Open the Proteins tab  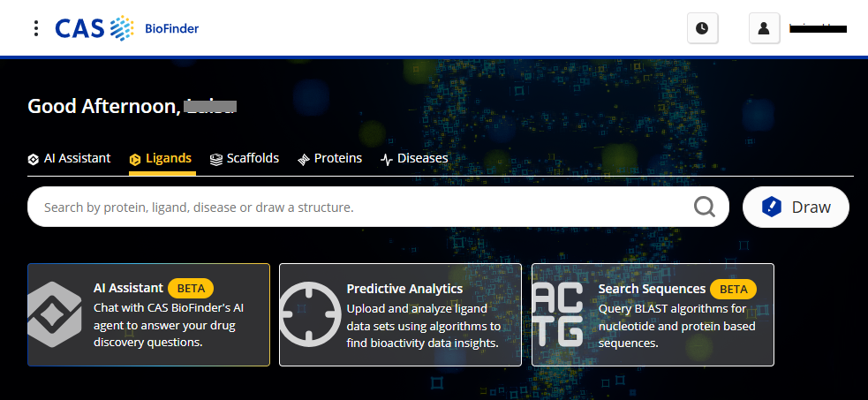coord(329,159)
